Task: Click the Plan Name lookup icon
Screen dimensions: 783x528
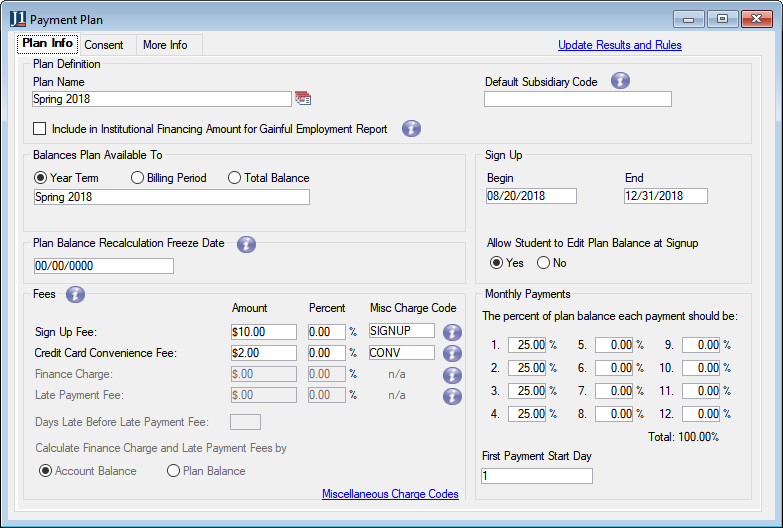Action: (303, 98)
